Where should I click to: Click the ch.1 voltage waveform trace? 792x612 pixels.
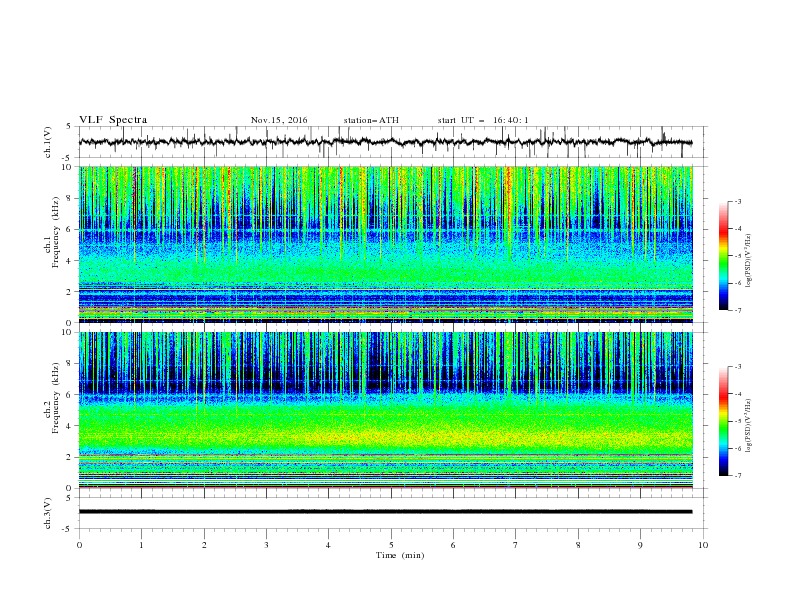(x=385, y=142)
